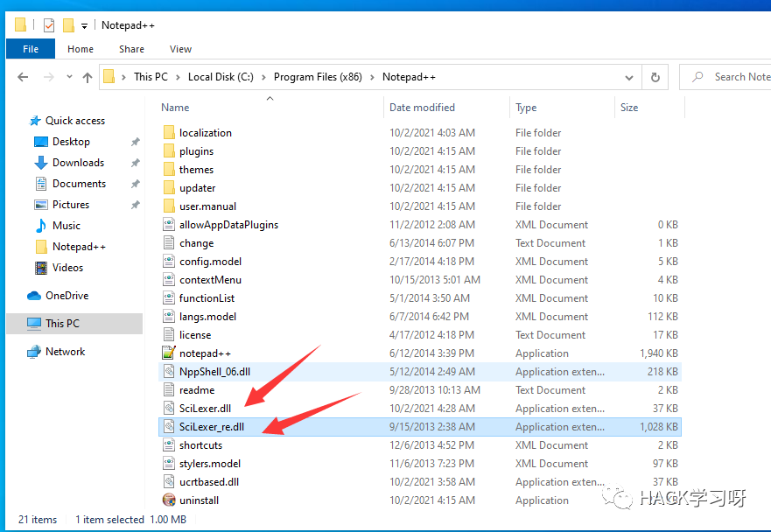This screenshot has width=771, height=532.
Task: Select the updater folder icon
Action: tap(169, 188)
